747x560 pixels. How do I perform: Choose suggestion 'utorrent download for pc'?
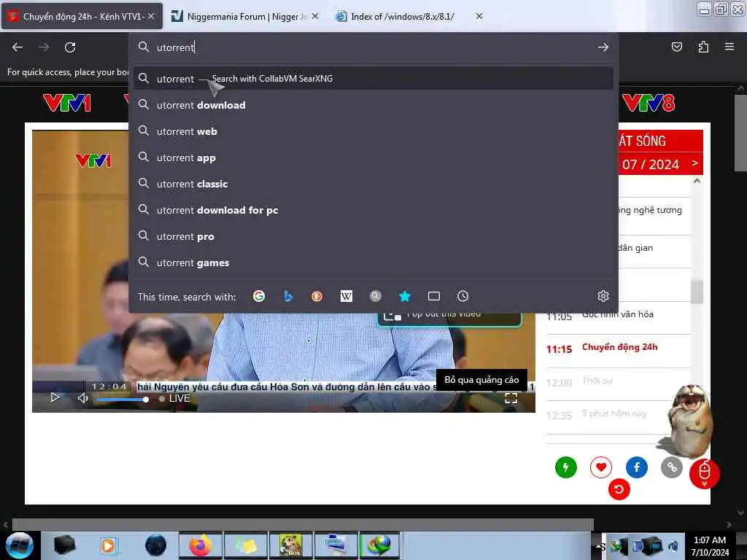coord(373,210)
